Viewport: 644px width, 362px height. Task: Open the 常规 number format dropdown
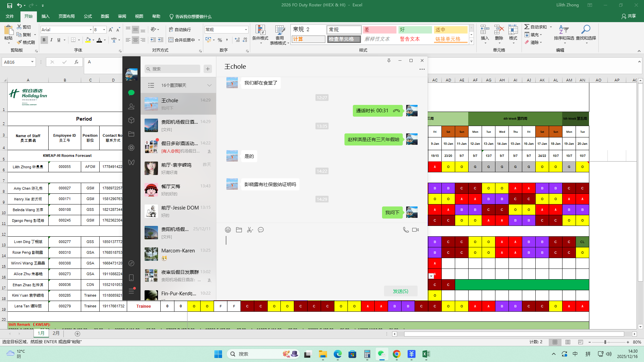click(x=246, y=30)
